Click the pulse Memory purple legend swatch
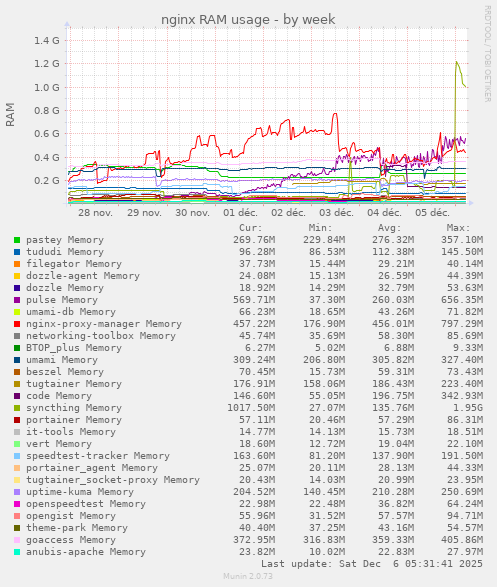497x587 pixels. [17, 300]
